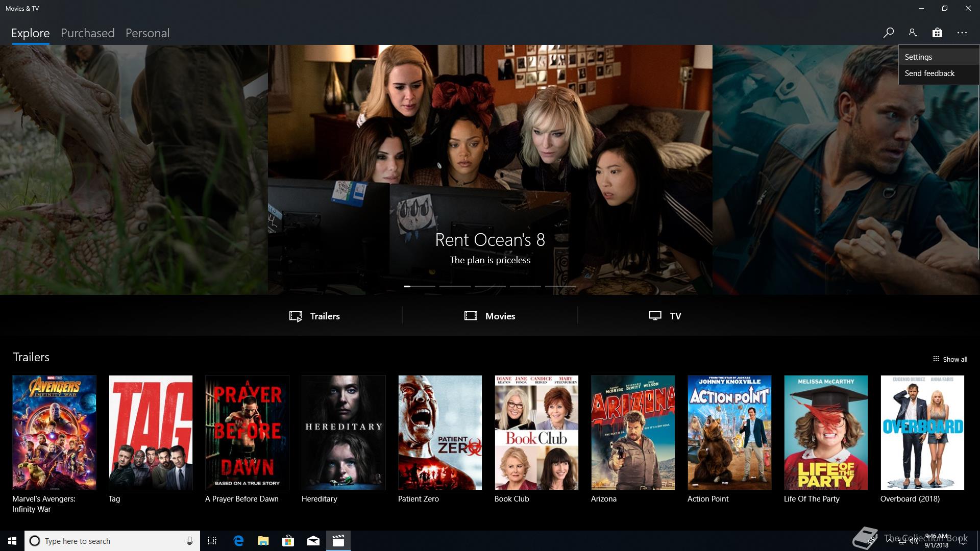Viewport: 980px width, 551px height.
Task: Open A Prayer Before Dawn poster
Action: [247, 433]
